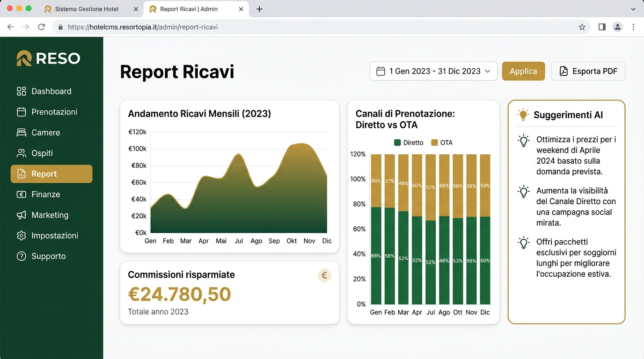Click the PDF file icon in Esporta PDF
The height and width of the screenshot is (359, 644).
tap(563, 71)
